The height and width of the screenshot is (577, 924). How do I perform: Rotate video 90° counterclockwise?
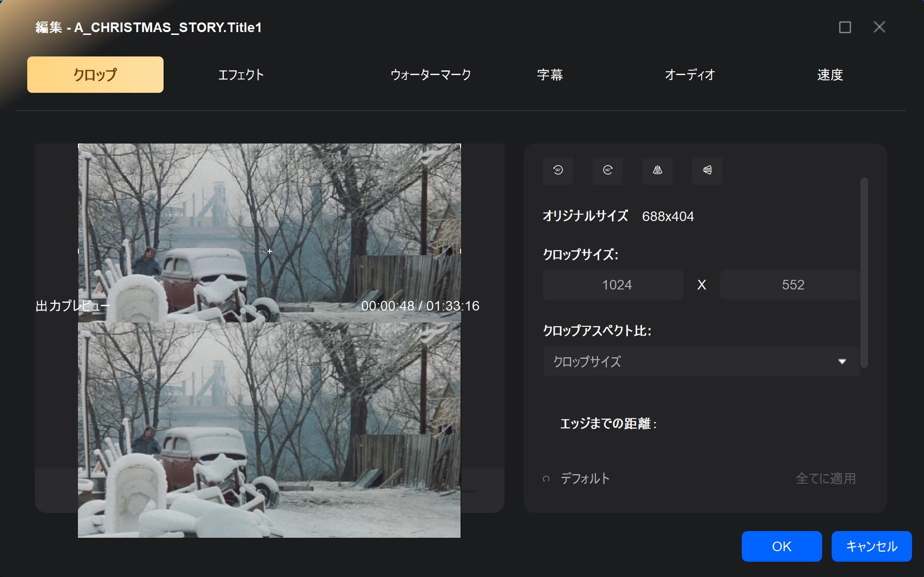pyautogui.click(x=558, y=170)
